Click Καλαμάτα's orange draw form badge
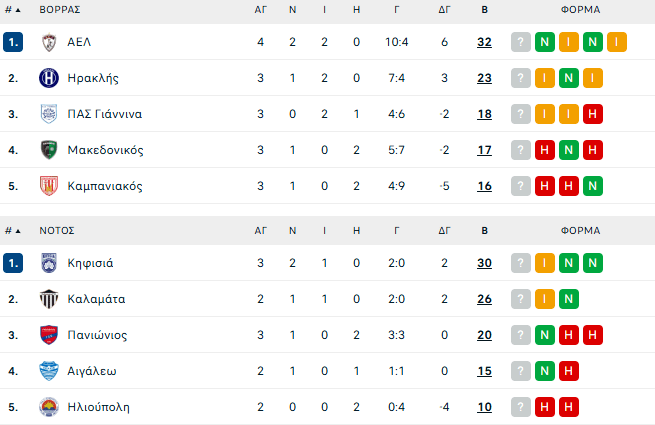Image resolution: width=655 pixels, height=425 pixels. 545,299
